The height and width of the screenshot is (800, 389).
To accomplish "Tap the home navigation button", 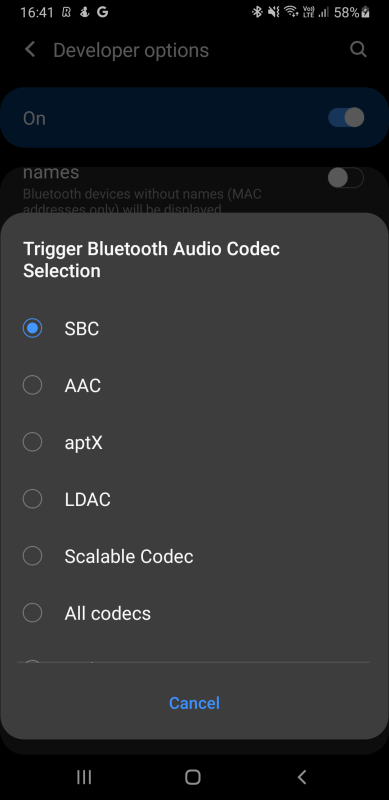I will [192, 777].
